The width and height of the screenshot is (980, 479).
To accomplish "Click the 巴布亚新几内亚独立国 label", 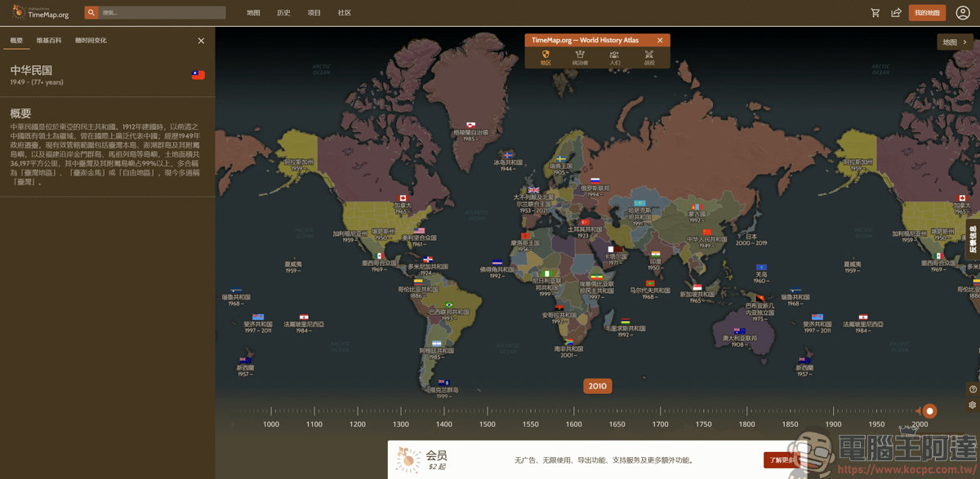I will click(x=759, y=309).
